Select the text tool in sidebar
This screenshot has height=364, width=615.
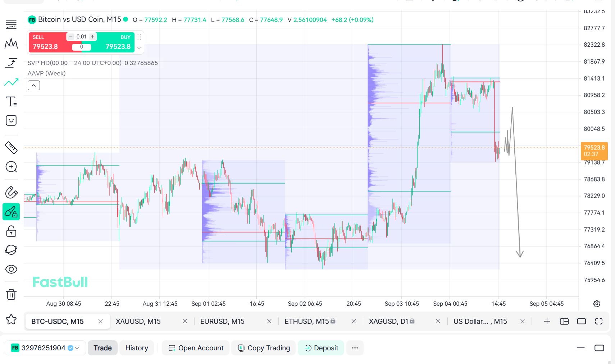[x=11, y=102]
